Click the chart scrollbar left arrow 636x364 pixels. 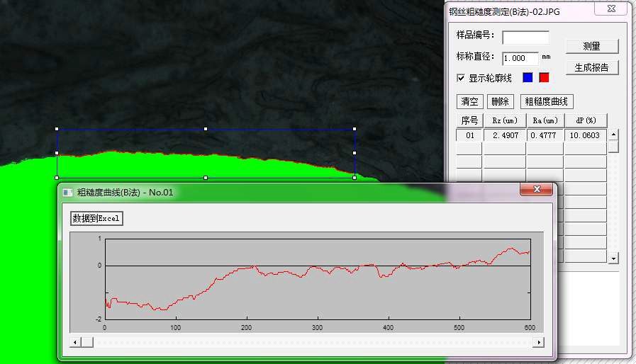point(75,343)
